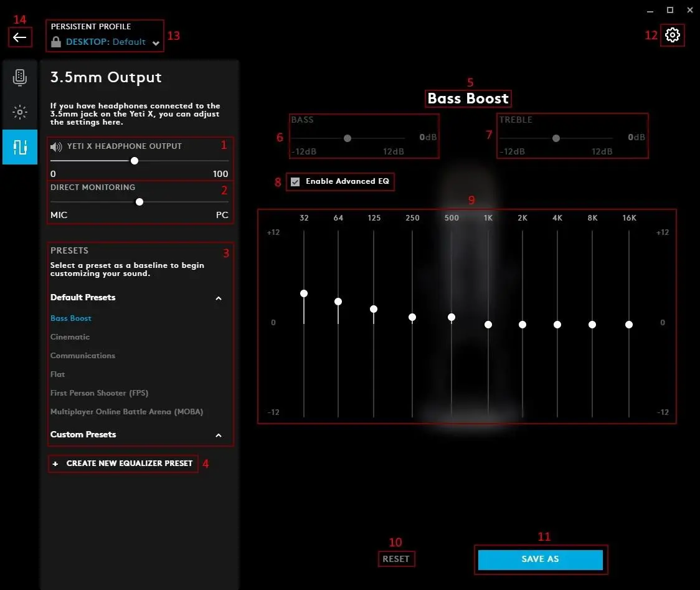700x590 pixels.
Task: Click the TREBLE slider handle
Action: point(556,138)
